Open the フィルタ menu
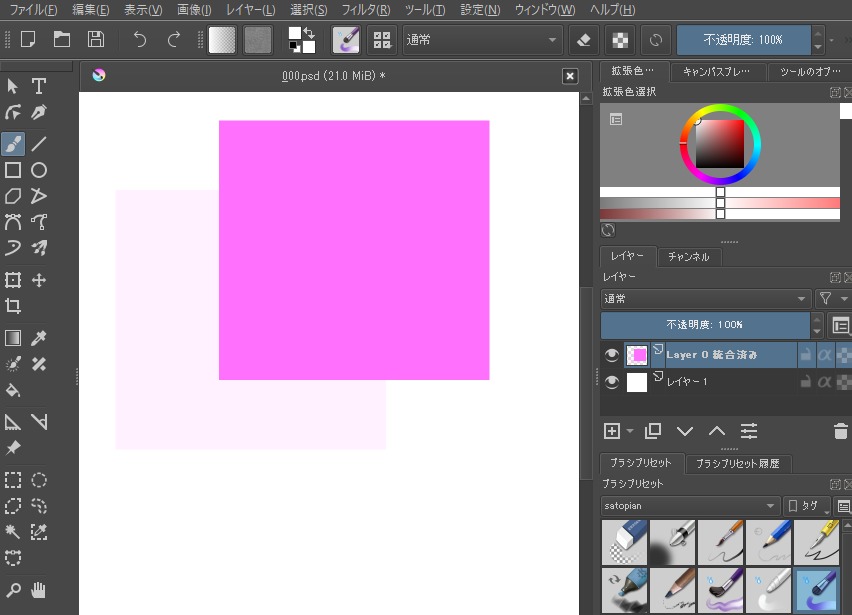 pos(366,10)
